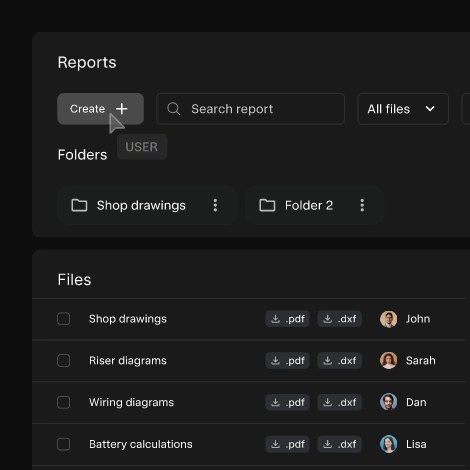The image size is (470, 470).
Task: Download Riser diagrams as .dxf
Action: coord(339,361)
